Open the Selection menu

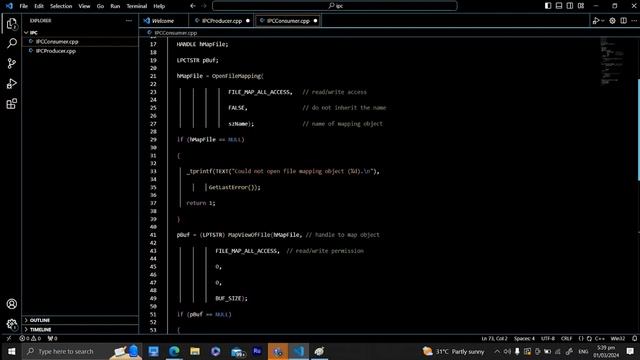coord(61,6)
